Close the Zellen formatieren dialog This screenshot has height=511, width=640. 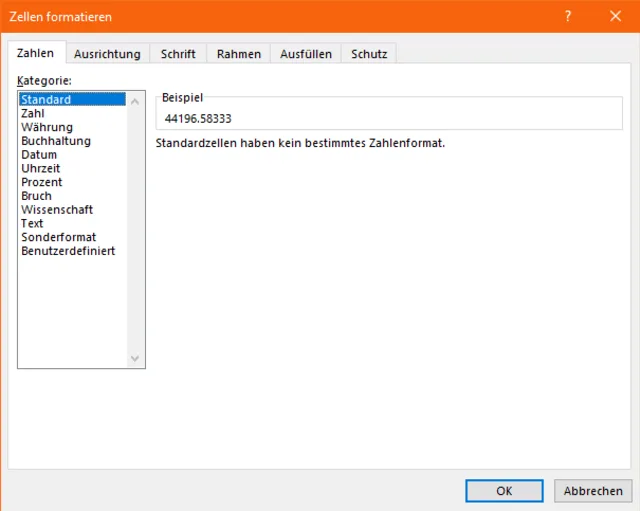click(x=615, y=16)
